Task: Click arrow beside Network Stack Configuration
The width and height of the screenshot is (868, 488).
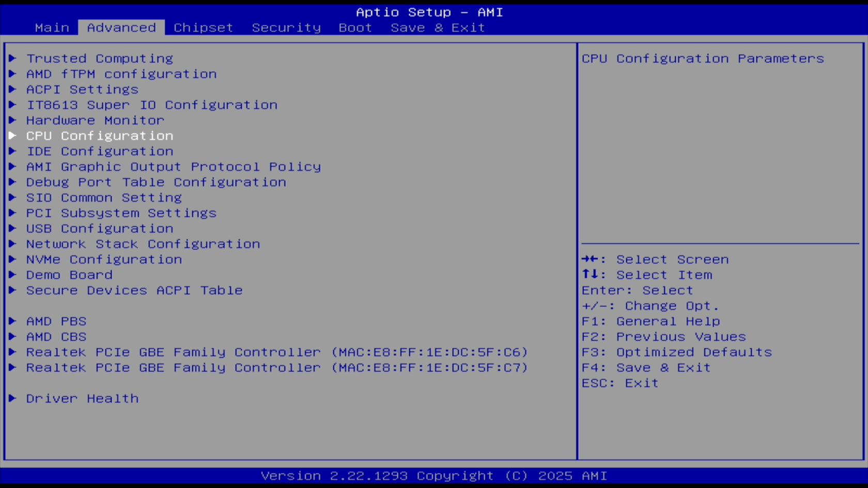Action: click(12, 244)
